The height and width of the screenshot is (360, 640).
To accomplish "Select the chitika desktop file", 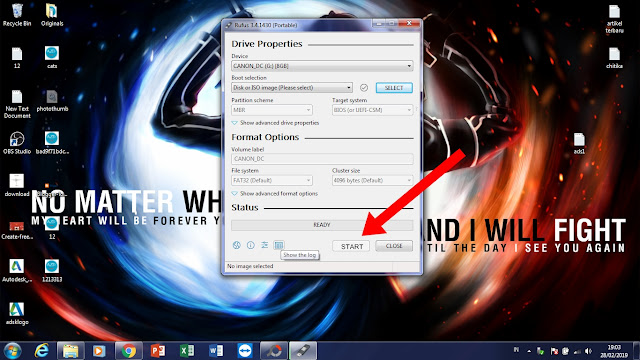I will tap(614, 58).
